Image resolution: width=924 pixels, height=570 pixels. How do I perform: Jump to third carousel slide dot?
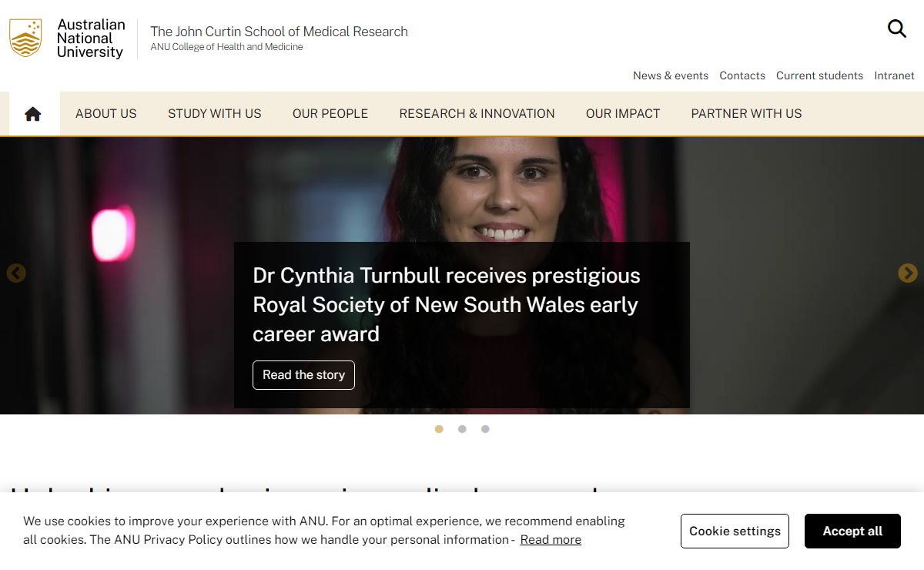485,429
